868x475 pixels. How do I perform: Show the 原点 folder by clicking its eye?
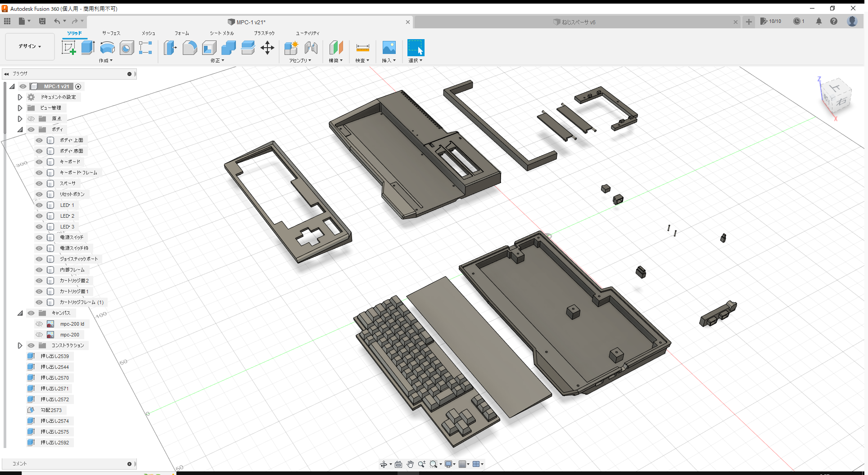31,118
